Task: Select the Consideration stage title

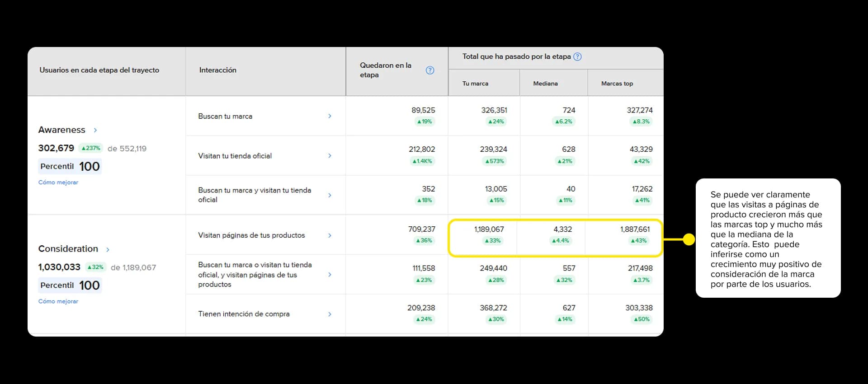Action: (68, 248)
